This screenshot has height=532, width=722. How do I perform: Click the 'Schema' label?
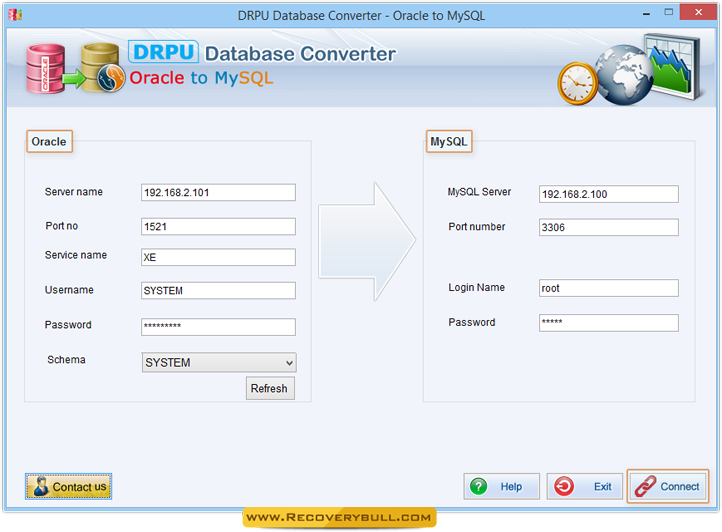[66, 360]
